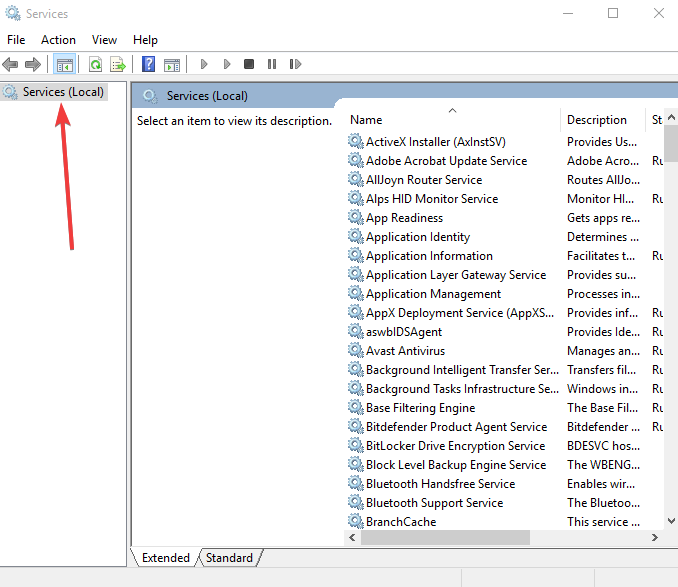Image resolution: width=678 pixels, height=587 pixels.
Task: Select Bluetooth Handsfree Service
Action: (440, 484)
